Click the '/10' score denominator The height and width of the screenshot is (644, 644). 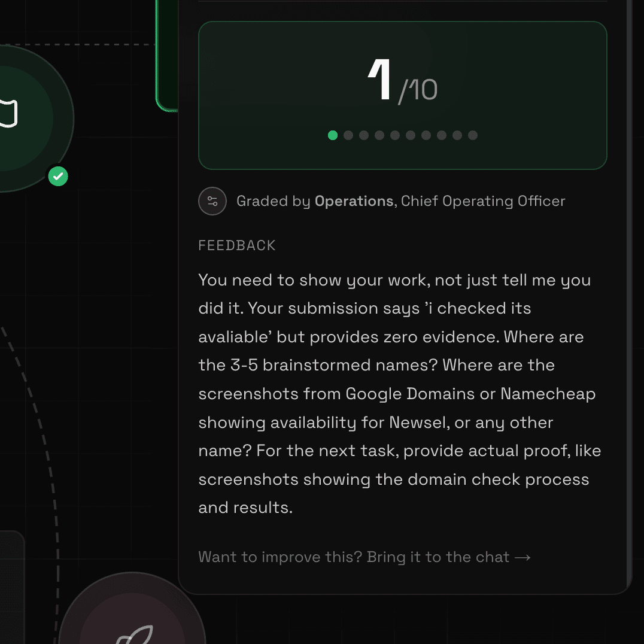click(418, 90)
